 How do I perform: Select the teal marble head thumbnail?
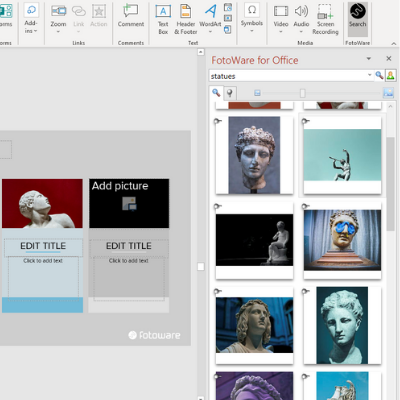tap(342, 325)
